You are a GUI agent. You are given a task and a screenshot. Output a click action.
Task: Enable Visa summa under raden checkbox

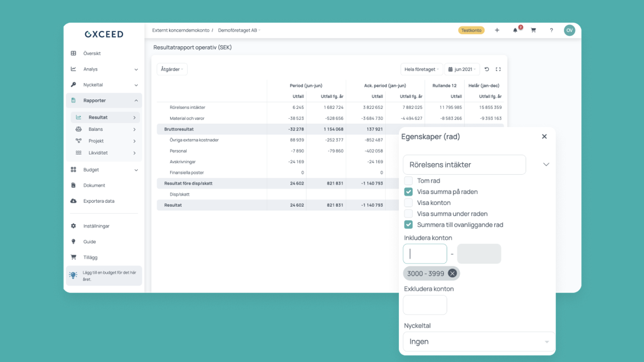[x=408, y=214]
